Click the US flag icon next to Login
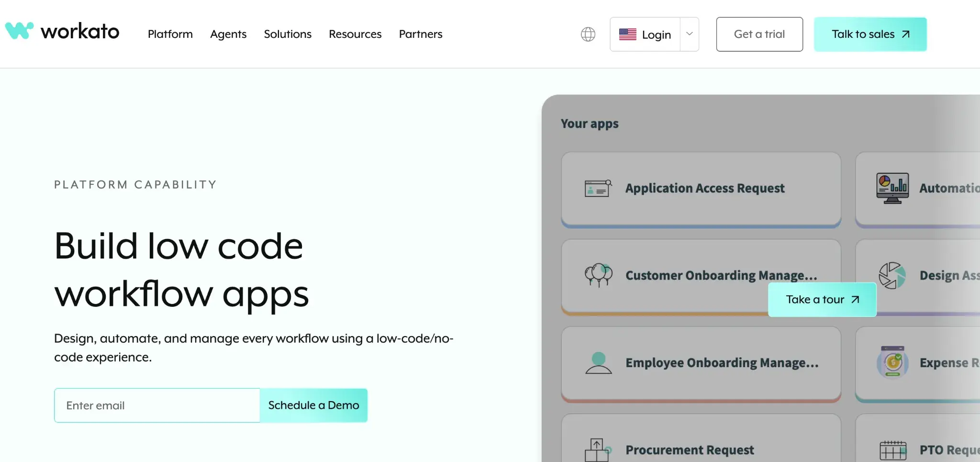 tap(627, 34)
